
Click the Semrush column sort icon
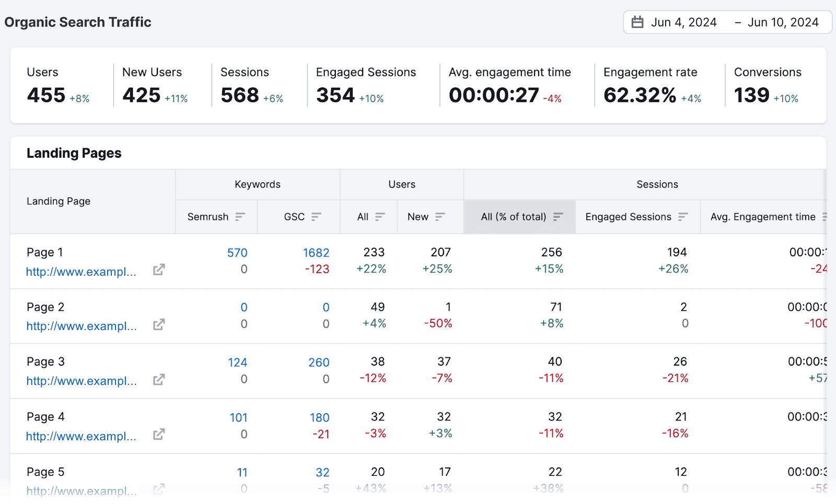pos(240,216)
